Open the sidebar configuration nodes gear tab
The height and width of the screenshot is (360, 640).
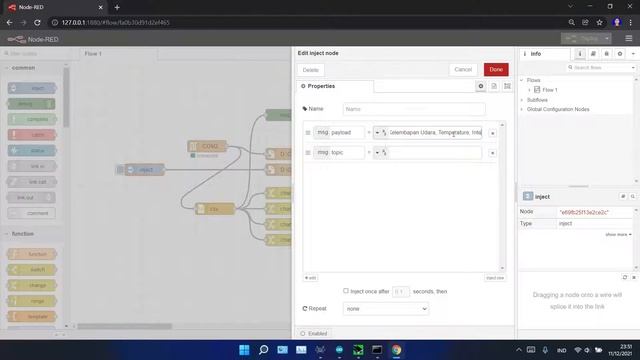tap(620, 54)
